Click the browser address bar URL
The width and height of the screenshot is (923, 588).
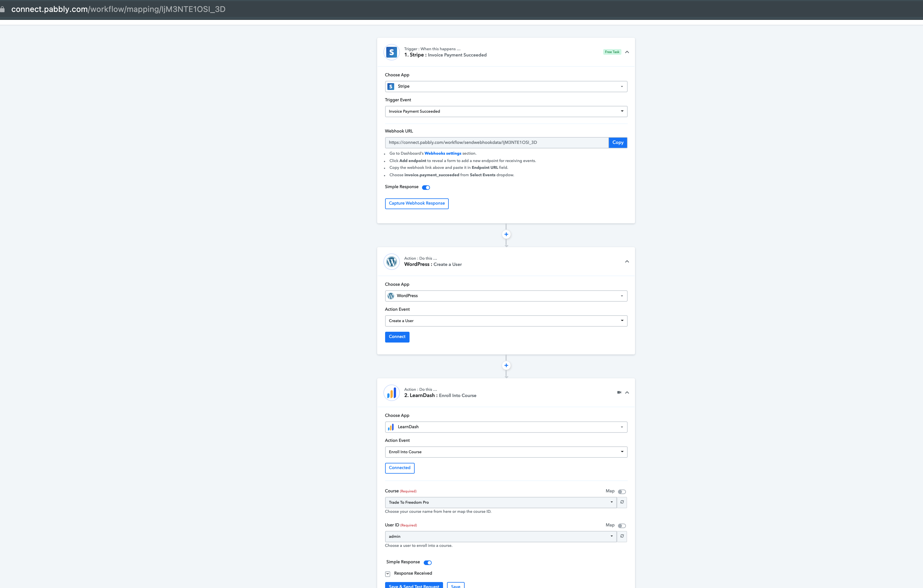[118, 9]
